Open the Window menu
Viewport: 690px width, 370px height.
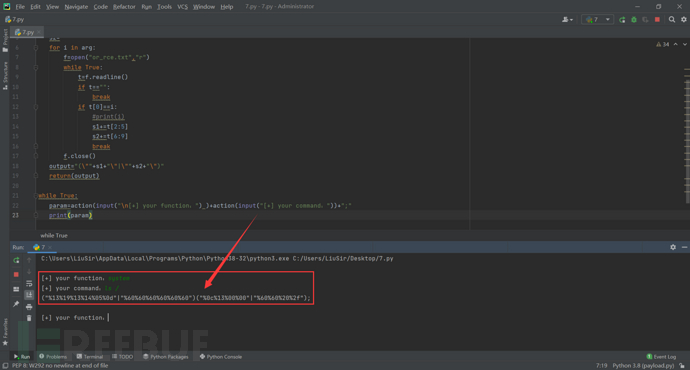(204, 7)
